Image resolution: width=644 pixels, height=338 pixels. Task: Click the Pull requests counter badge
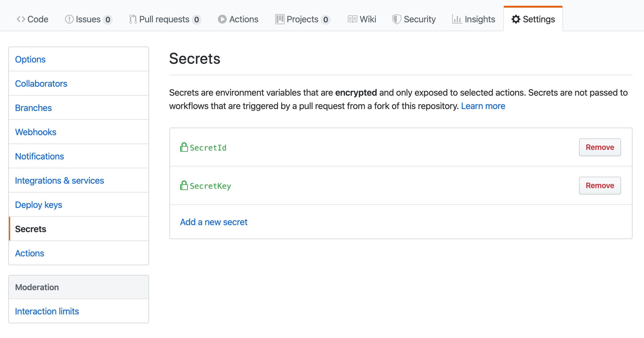(197, 20)
